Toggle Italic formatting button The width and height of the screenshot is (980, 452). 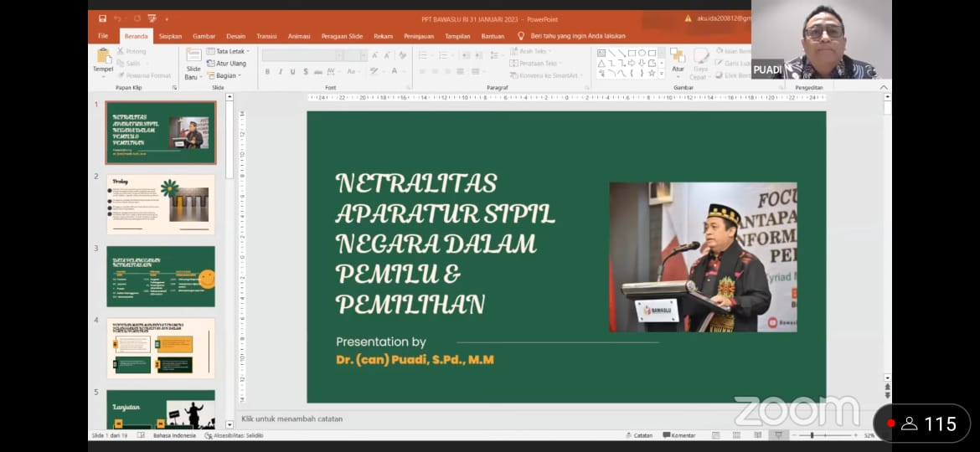pos(279,72)
